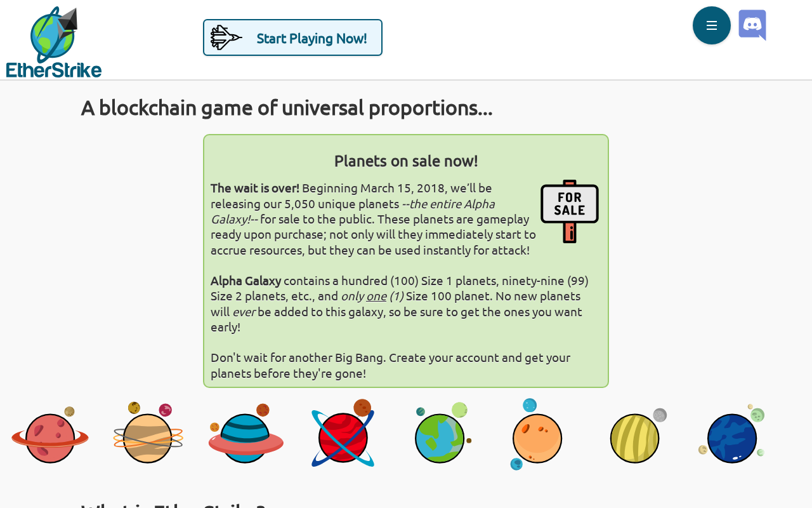Select the tan striped planet with moons

(x=148, y=433)
